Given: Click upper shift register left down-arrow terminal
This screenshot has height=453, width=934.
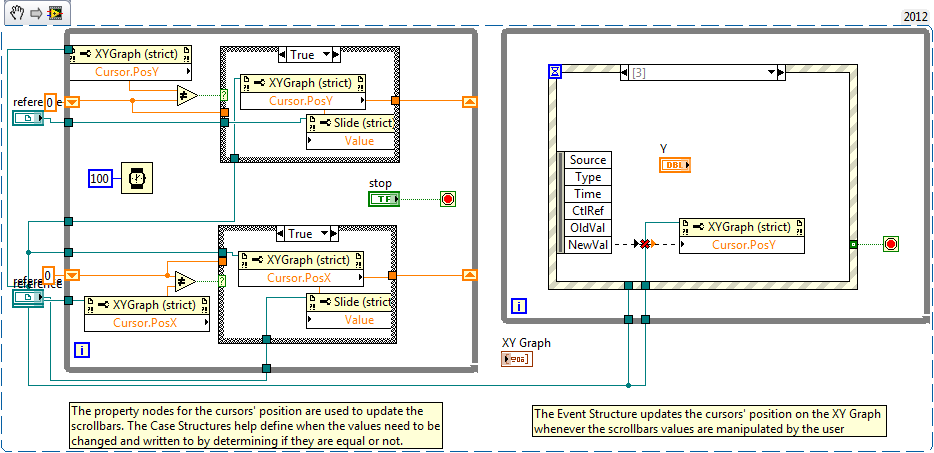Looking at the screenshot, I should [71, 102].
